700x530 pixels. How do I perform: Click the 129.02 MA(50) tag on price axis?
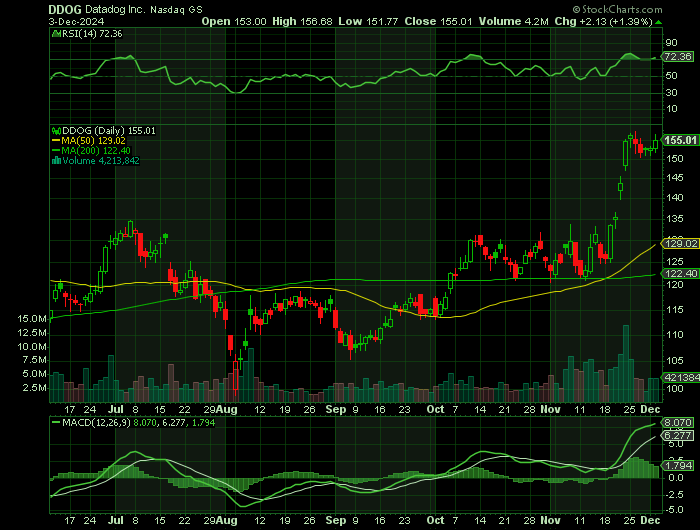coord(680,244)
